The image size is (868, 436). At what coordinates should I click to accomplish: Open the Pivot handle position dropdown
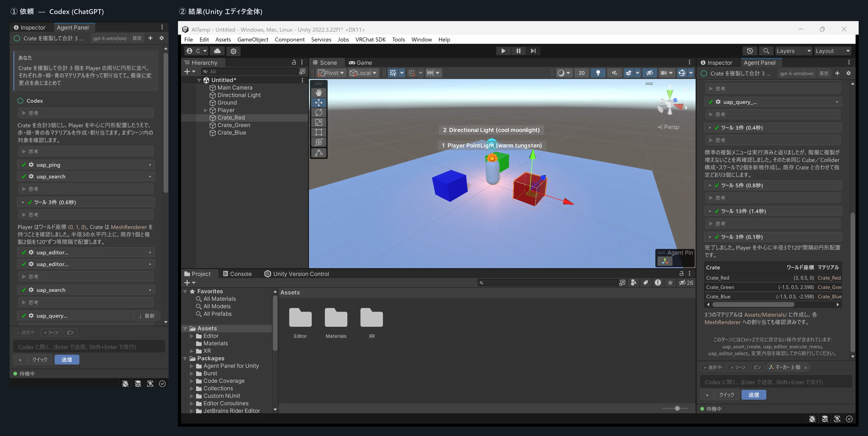tap(331, 73)
